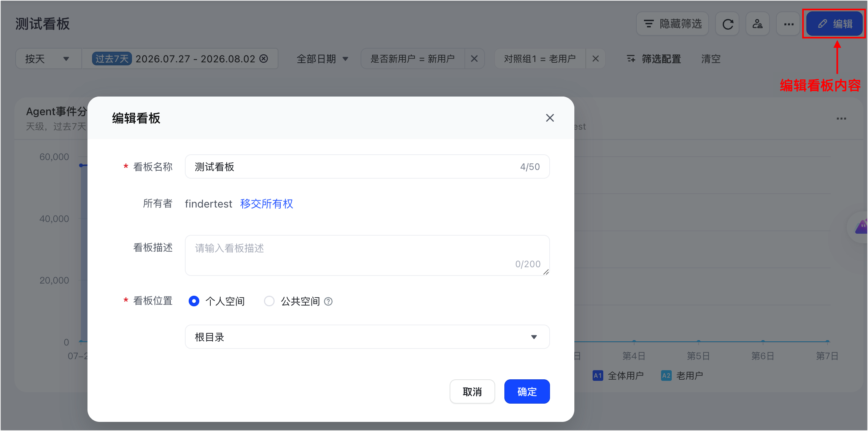The height and width of the screenshot is (431, 868).
Task: Remove the 对照组1 = 老用户 filter
Action: pyautogui.click(x=596, y=59)
